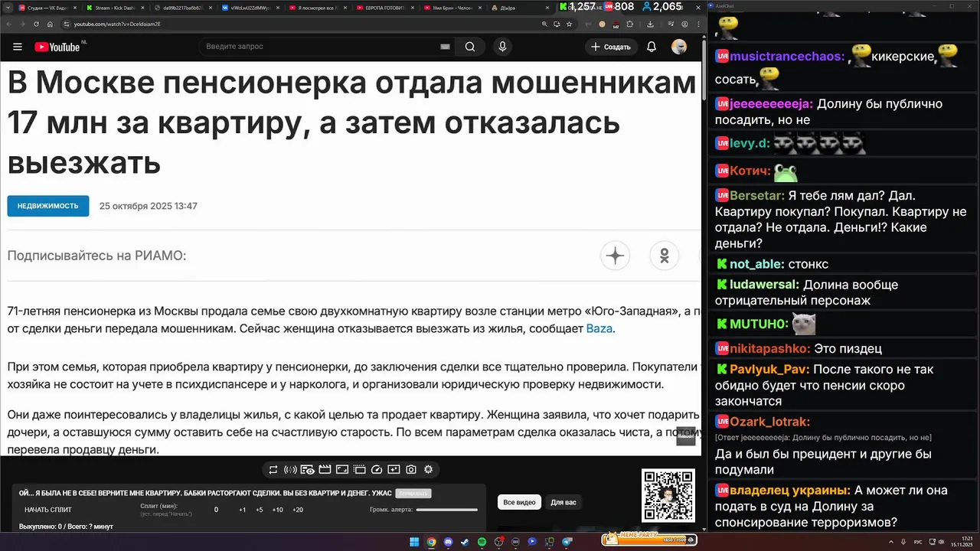Click the broadcast signal icon under video
The image size is (980, 551).
290,470
